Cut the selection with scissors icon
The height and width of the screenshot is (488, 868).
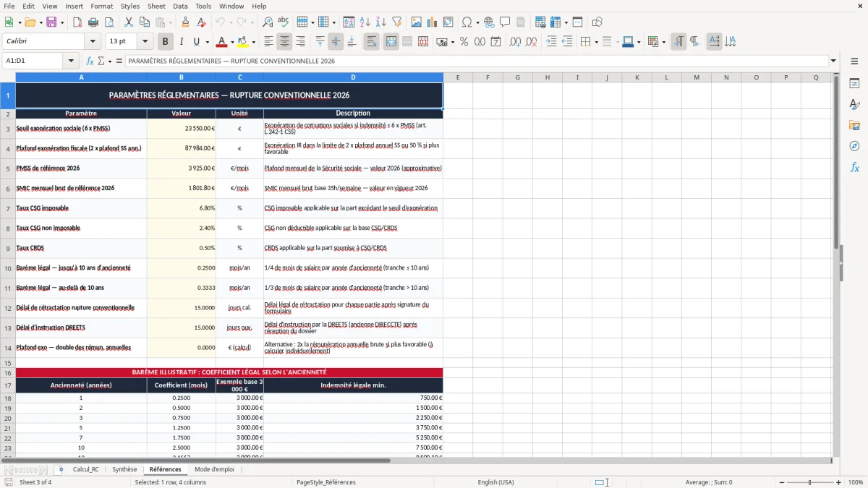click(x=129, y=22)
